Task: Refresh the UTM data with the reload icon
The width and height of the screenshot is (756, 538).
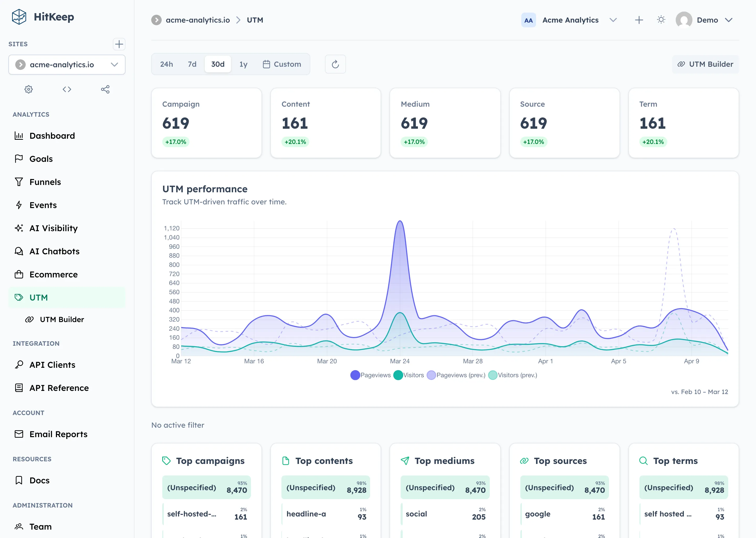Action: (x=335, y=64)
